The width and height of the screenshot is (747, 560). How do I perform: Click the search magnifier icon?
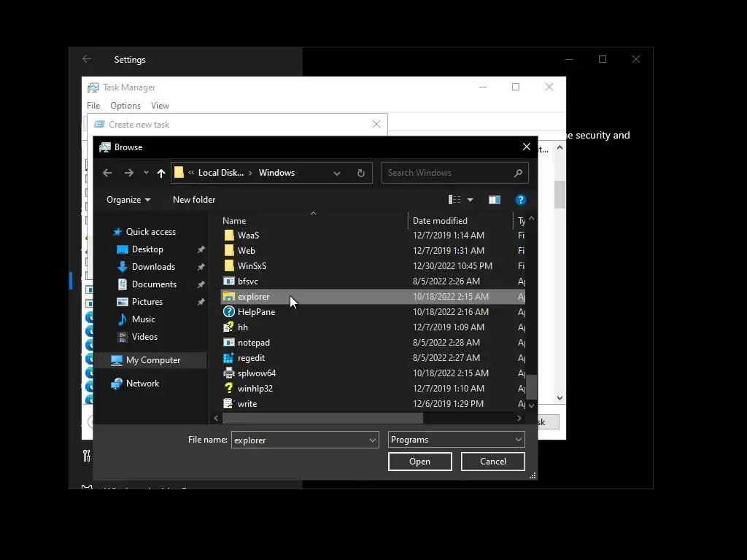[x=519, y=173]
